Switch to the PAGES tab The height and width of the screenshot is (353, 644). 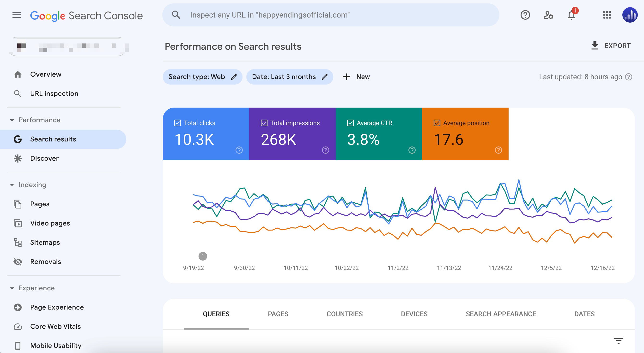[x=278, y=314]
